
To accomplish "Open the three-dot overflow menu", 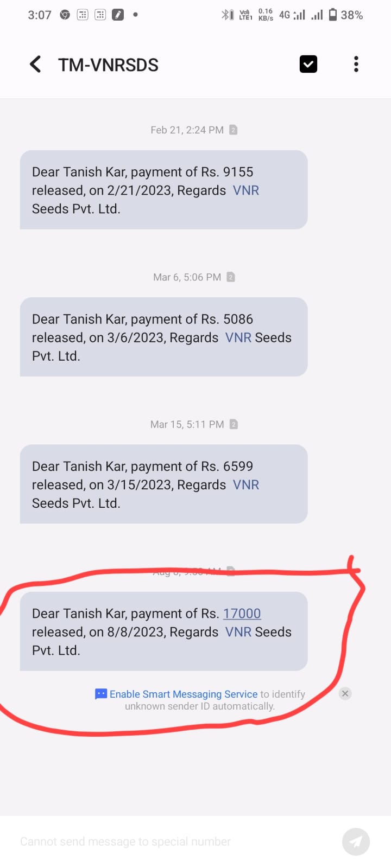I will click(x=356, y=64).
